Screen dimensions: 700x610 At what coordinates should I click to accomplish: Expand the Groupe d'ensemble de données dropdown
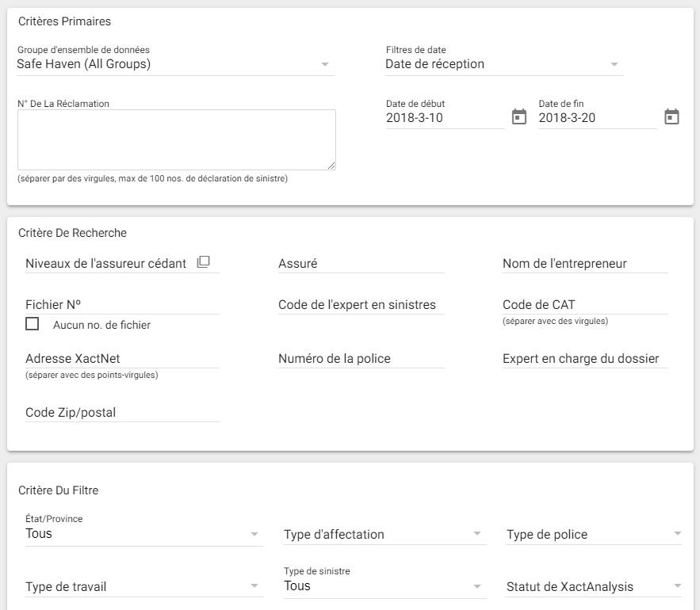325,65
